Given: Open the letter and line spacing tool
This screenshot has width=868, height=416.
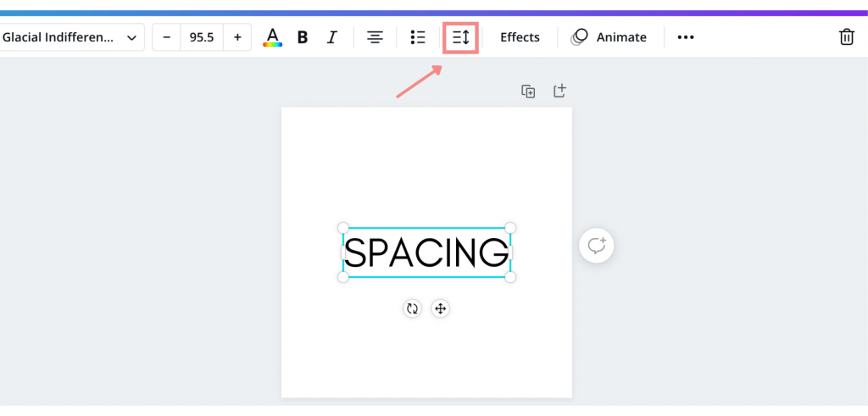Looking at the screenshot, I should pos(460,37).
